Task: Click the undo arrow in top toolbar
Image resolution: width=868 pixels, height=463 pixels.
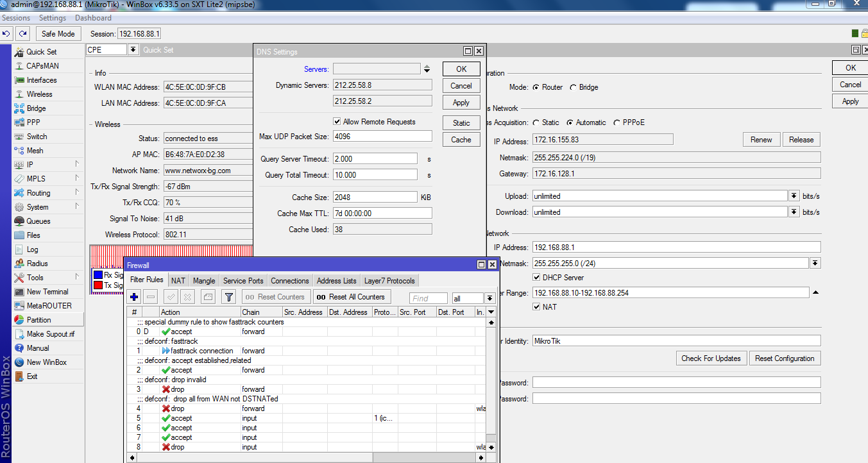Action: (x=6, y=33)
